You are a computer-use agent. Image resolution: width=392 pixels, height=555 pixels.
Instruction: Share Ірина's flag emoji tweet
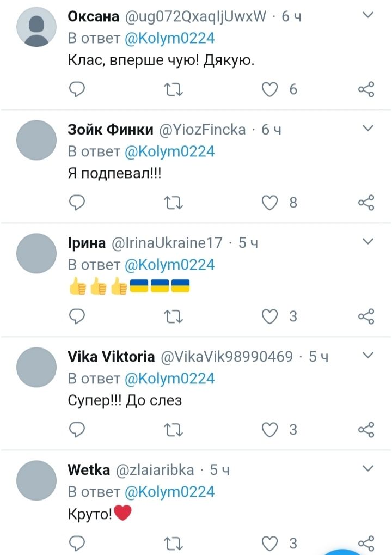(366, 316)
